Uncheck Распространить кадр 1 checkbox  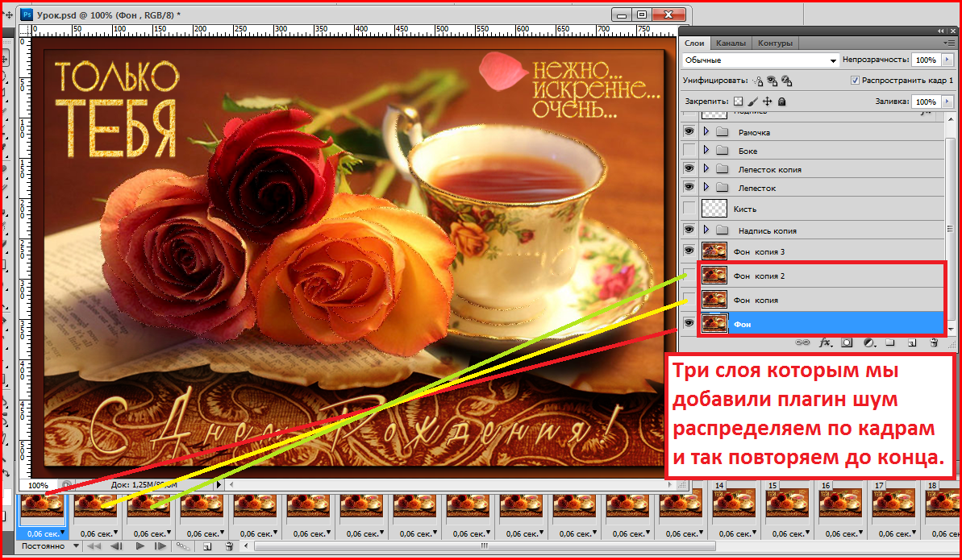click(x=856, y=81)
